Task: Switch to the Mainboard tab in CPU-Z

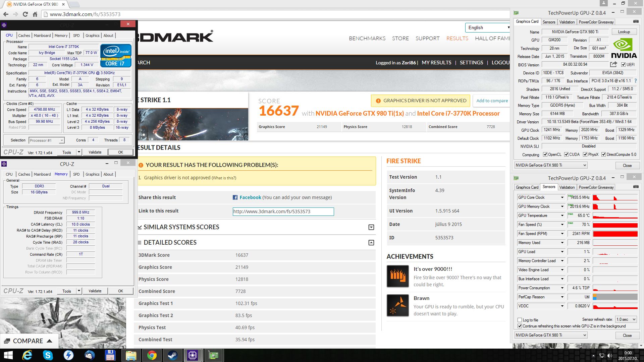Action: (x=42, y=36)
